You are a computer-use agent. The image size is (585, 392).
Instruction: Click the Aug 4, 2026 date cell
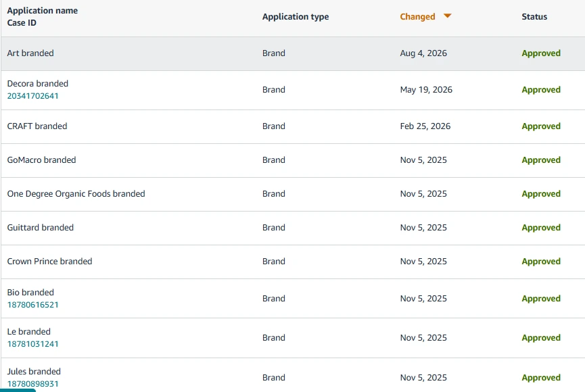pos(423,53)
